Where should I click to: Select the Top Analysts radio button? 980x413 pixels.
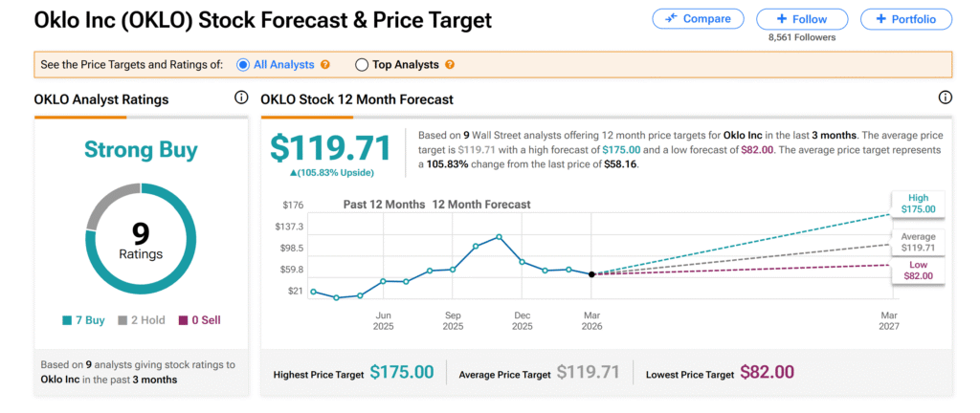[362, 65]
